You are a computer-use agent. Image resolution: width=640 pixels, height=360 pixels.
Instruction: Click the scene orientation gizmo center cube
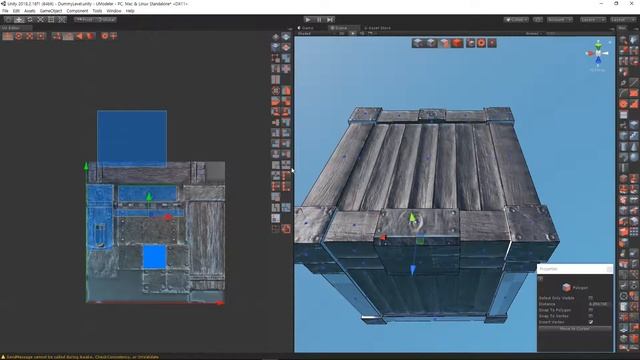point(598,53)
